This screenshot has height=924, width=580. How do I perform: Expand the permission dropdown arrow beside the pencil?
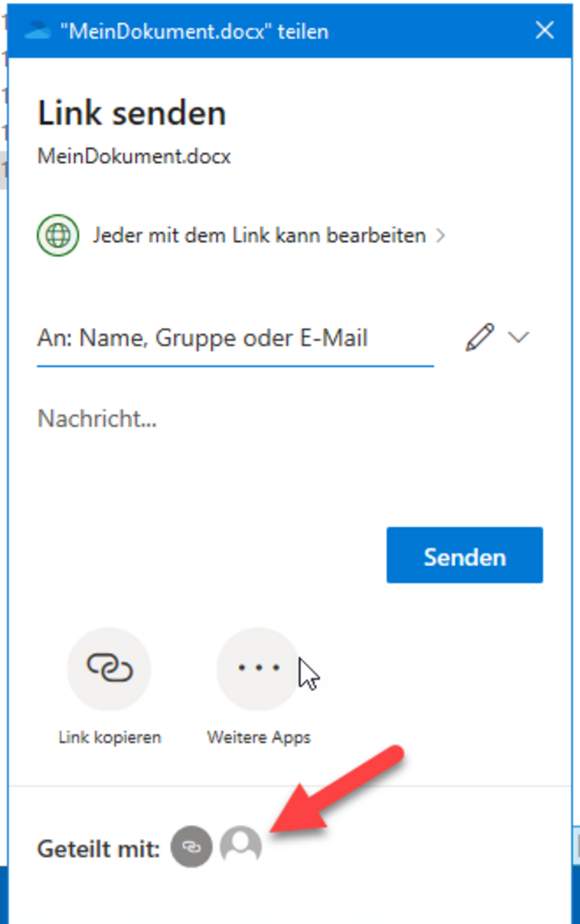[519, 337]
